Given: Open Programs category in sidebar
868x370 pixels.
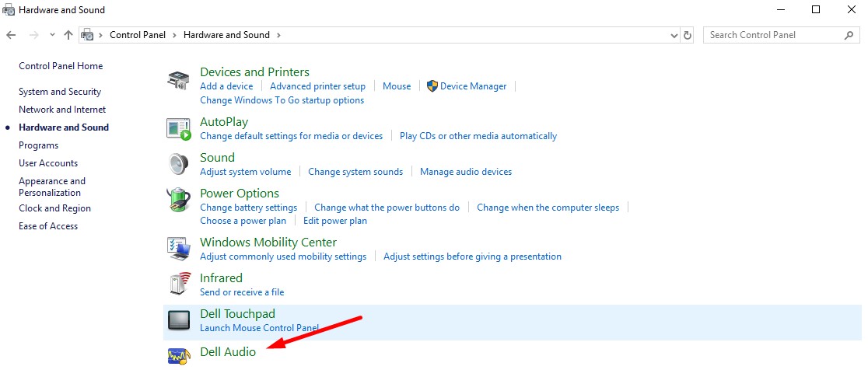Looking at the screenshot, I should [x=38, y=145].
